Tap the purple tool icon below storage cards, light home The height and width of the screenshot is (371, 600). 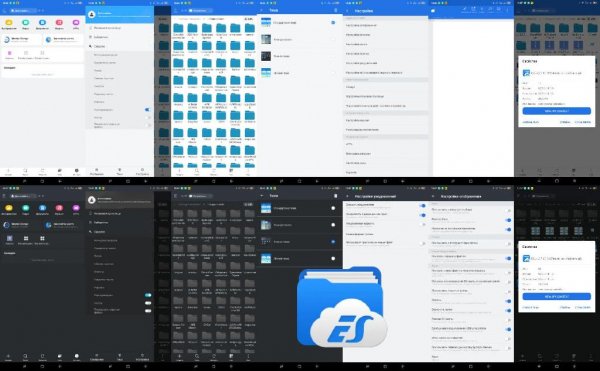(10, 53)
